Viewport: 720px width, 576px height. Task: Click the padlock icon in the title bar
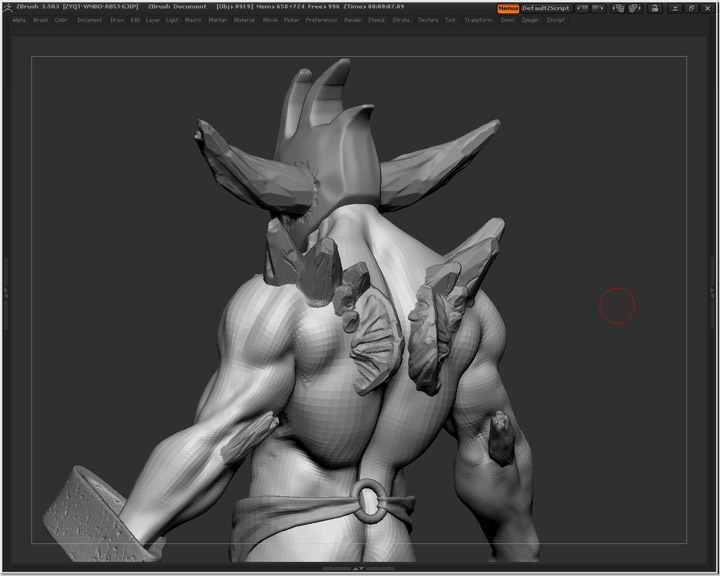pos(655,8)
